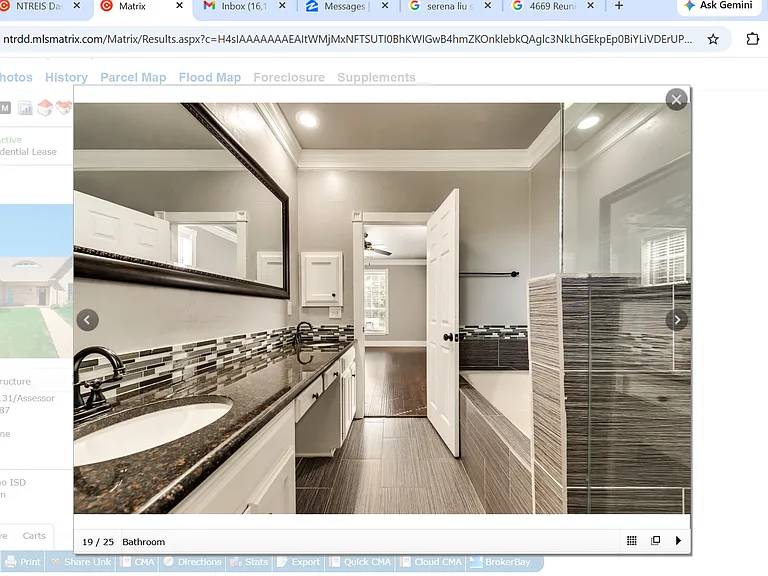Open browser extensions puzzle icon
Screen dimensions: 768x576
752,39
